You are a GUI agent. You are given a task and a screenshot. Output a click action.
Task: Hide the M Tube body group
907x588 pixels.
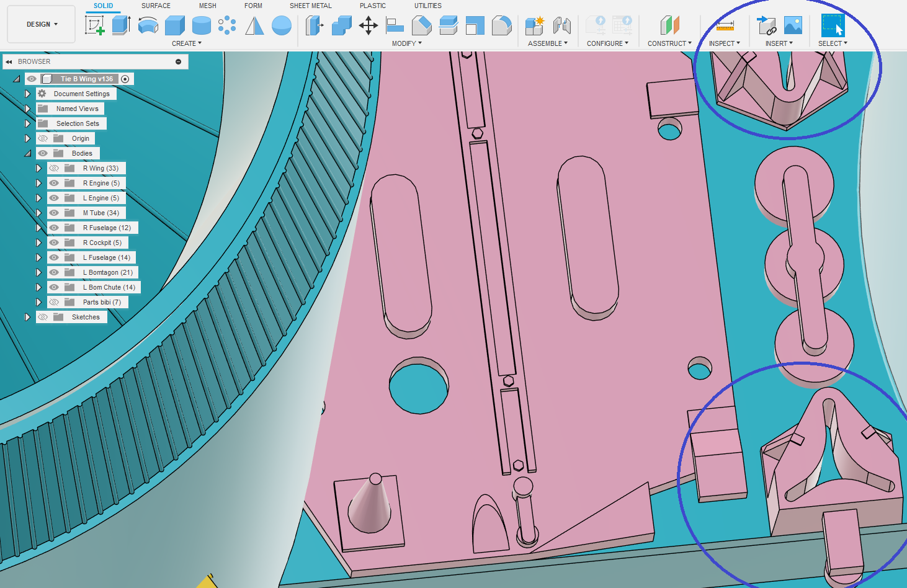pyautogui.click(x=54, y=213)
